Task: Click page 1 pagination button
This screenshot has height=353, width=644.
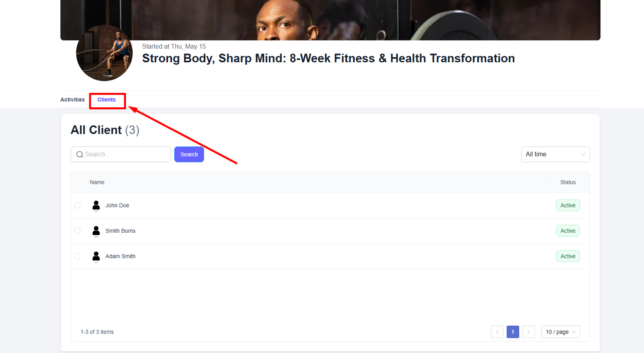Action: click(x=513, y=332)
